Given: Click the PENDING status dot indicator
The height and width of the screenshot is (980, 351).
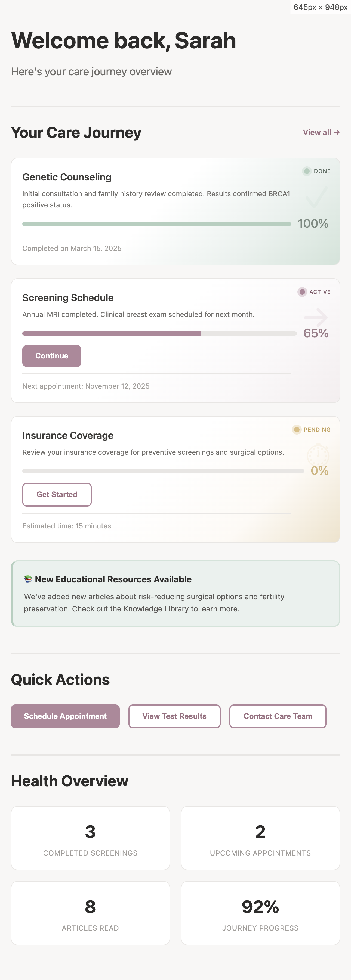Looking at the screenshot, I should [297, 429].
